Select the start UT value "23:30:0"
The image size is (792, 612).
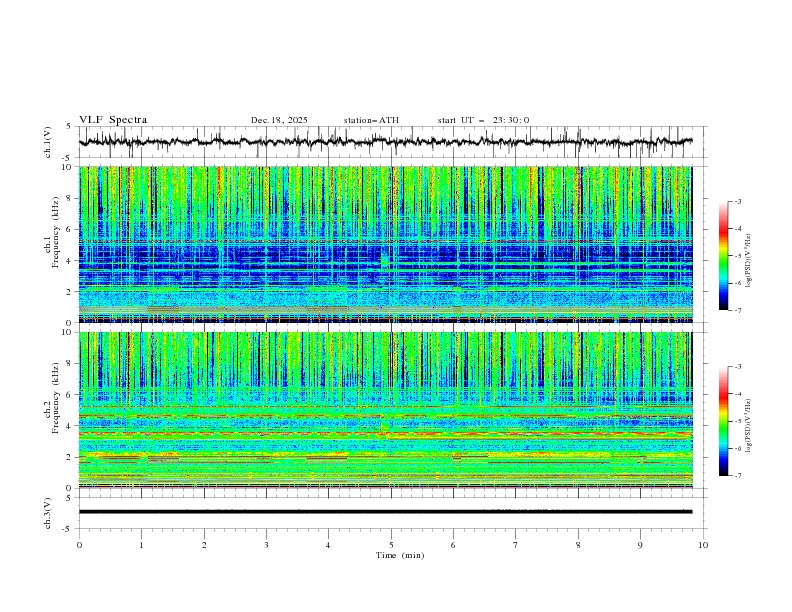(x=511, y=120)
